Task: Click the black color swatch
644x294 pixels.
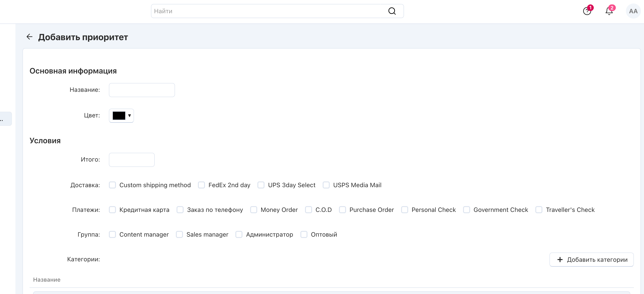Action: click(x=119, y=115)
